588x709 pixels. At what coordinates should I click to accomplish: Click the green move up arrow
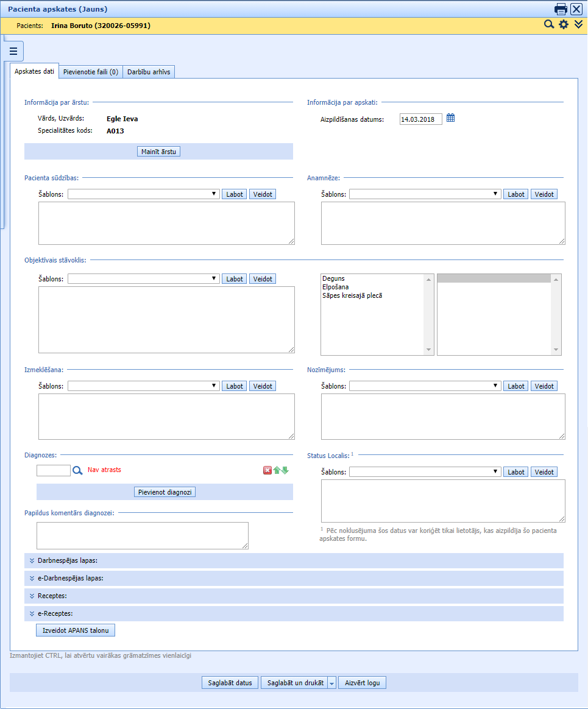coord(277,470)
